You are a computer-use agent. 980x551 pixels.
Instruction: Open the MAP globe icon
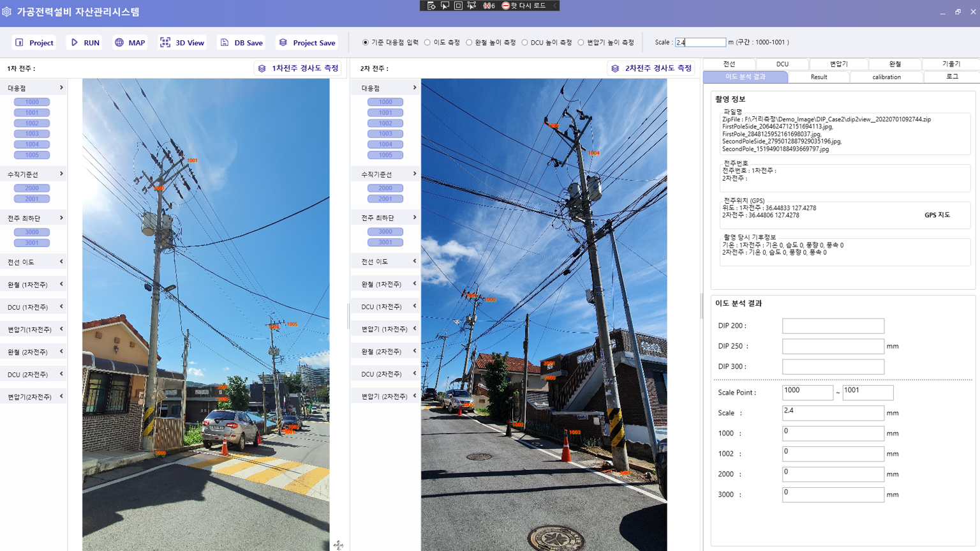point(119,43)
